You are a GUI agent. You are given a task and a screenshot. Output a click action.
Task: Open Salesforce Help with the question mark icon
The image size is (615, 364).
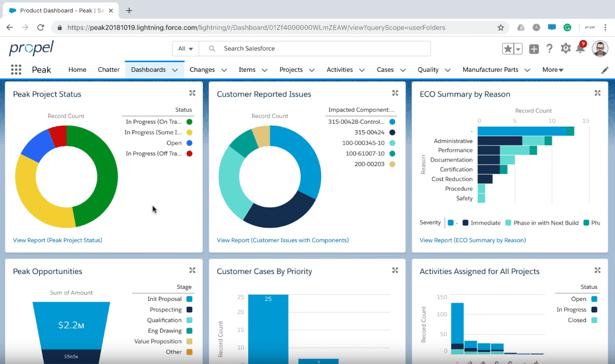[x=549, y=48]
